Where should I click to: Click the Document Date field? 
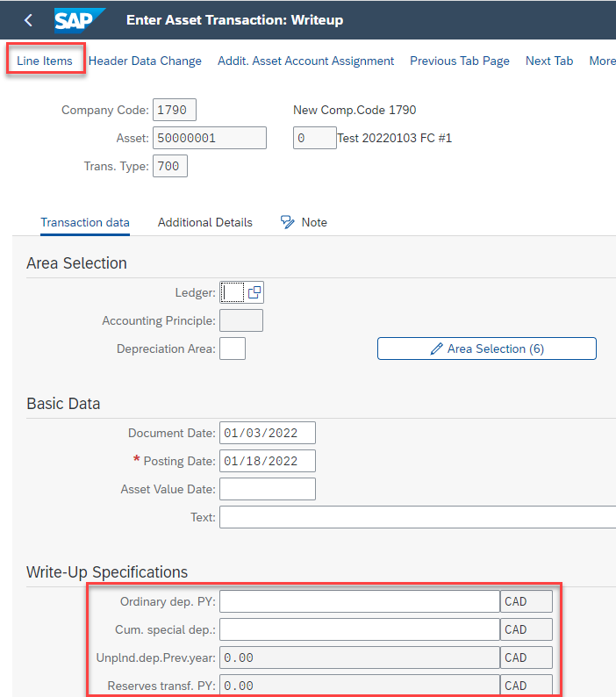268,433
